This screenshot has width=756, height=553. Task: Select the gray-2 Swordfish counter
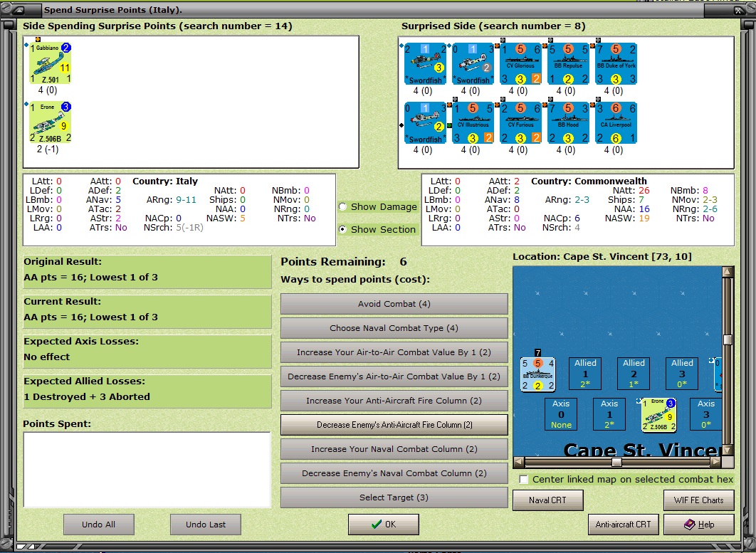click(x=473, y=63)
